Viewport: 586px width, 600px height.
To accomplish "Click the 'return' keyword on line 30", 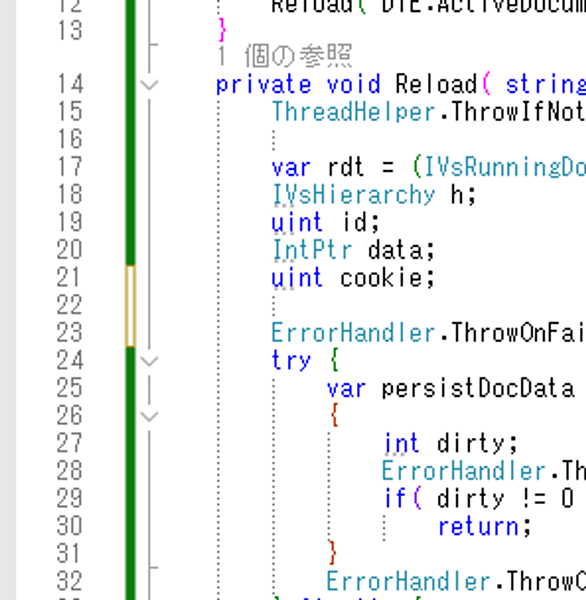I will click(x=478, y=526).
